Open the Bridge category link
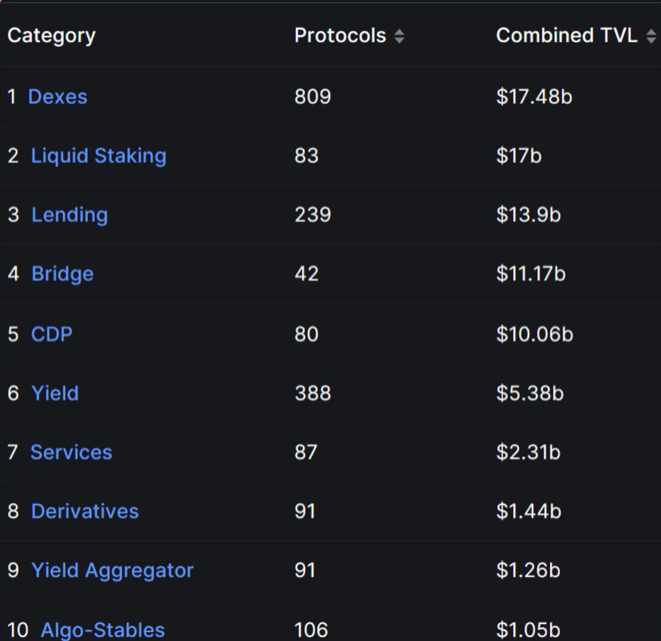Image resolution: width=661 pixels, height=641 pixels. 62,274
